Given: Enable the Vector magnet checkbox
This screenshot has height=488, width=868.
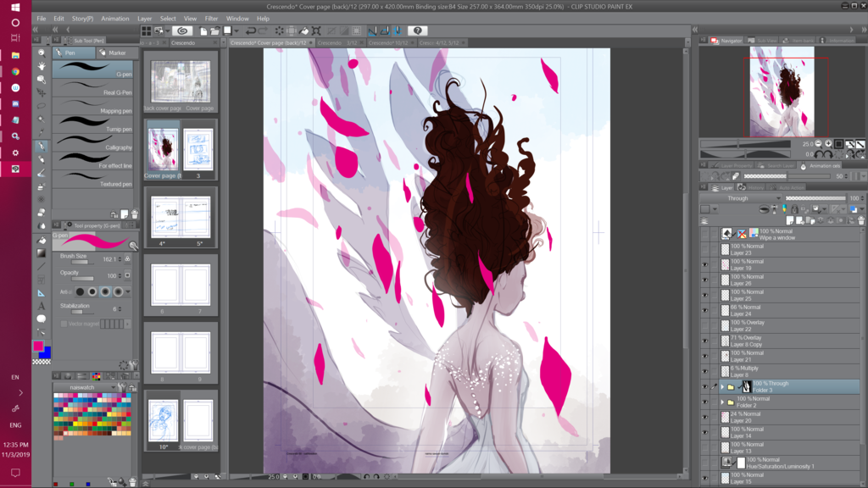Looking at the screenshot, I should coord(64,324).
